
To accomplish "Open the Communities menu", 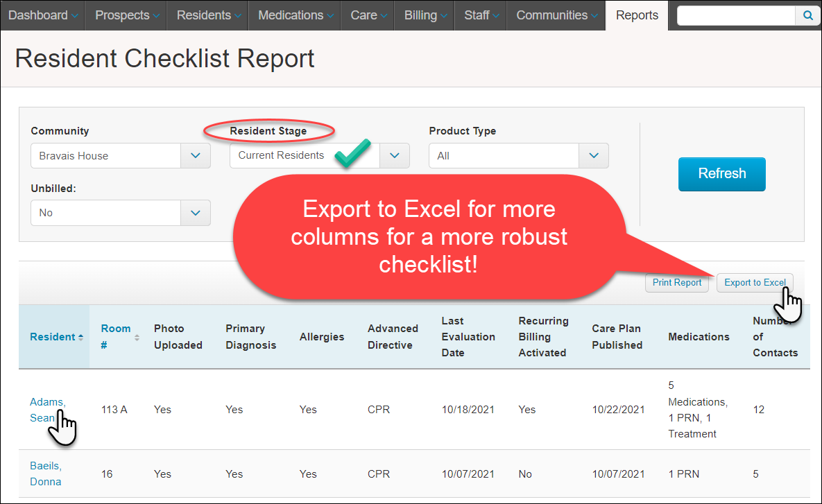I will tap(551, 15).
